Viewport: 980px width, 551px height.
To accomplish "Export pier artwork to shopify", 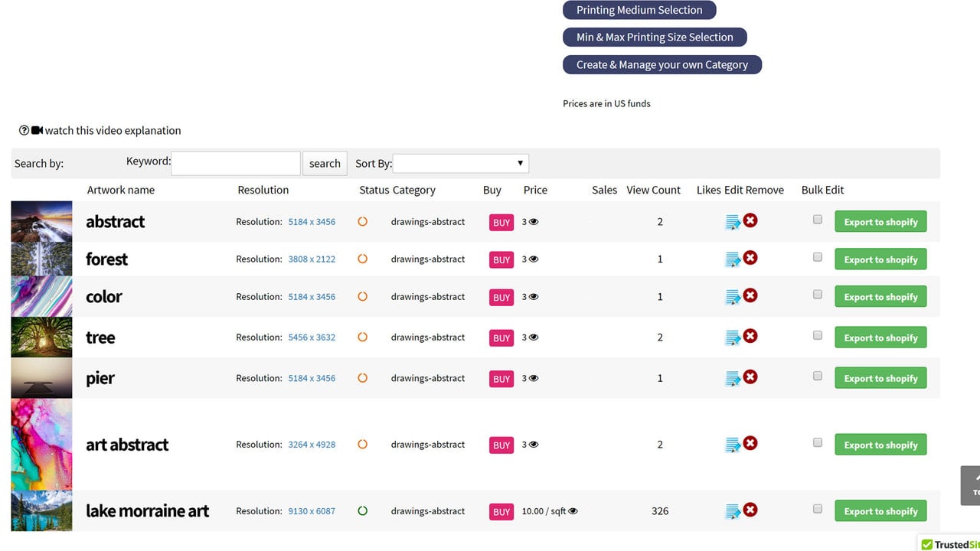I will [x=880, y=378].
